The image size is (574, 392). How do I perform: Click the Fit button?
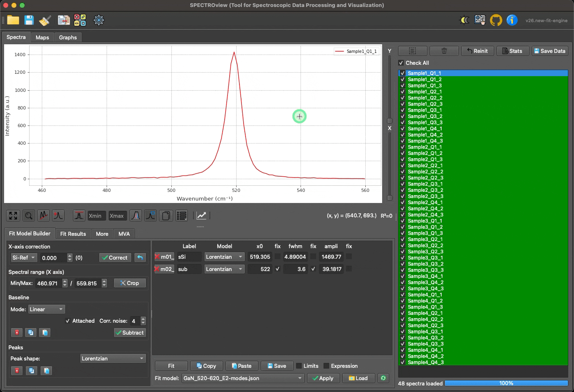click(x=171, y=366)
